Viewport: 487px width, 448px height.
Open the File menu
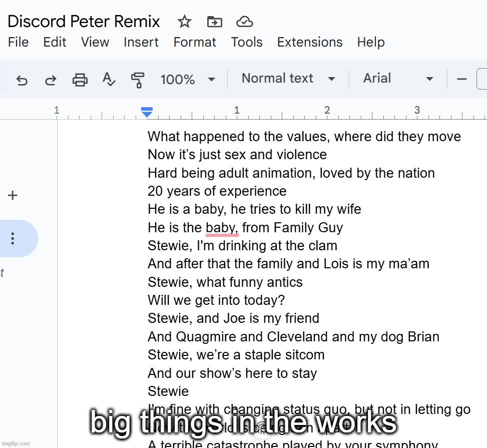pos(18,42)
